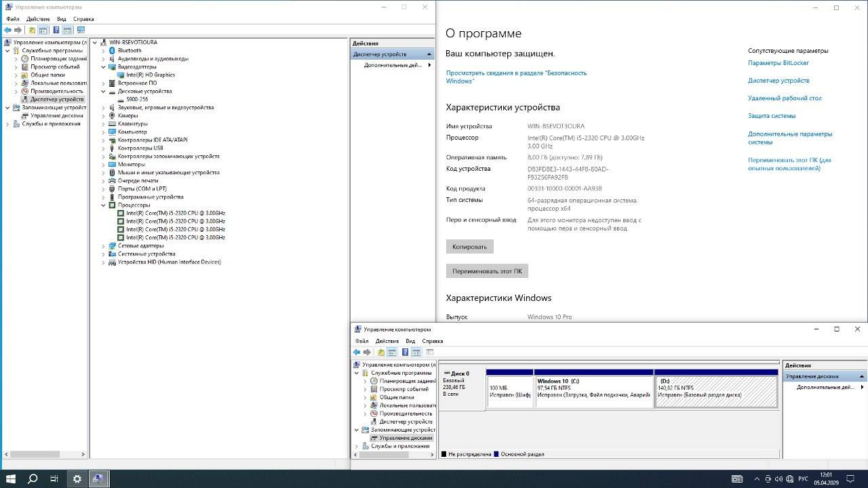Collapse Запоминающие устройства in the Disk Management window
Viewport: 868px width, 488px height.
coord(357,430)
